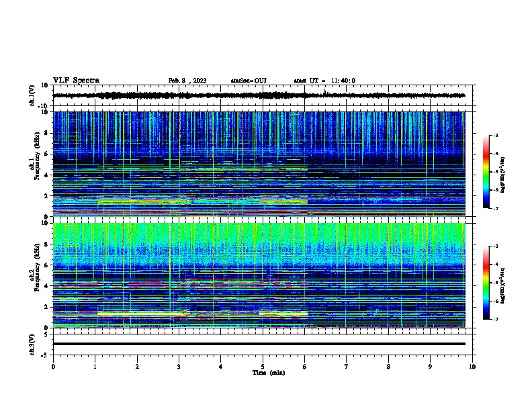Click the "ch.1(V)" vertical axis label
Image resolution: width=532 pixels, height=411 pixels.
(x=32, y=95)
